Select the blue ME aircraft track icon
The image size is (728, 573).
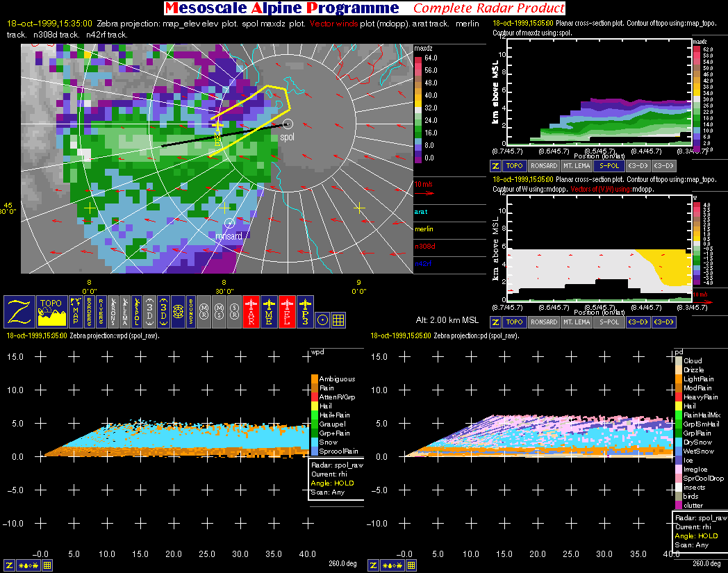[268, 311]
